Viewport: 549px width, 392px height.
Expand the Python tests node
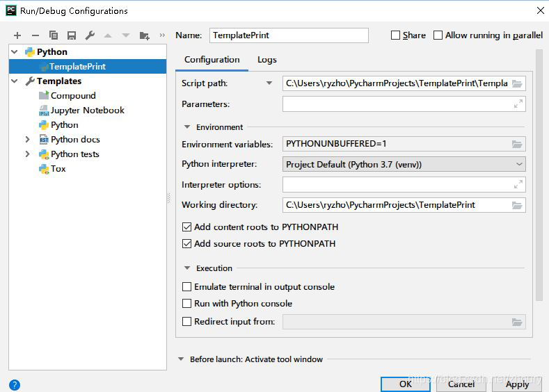pos(28,154)
